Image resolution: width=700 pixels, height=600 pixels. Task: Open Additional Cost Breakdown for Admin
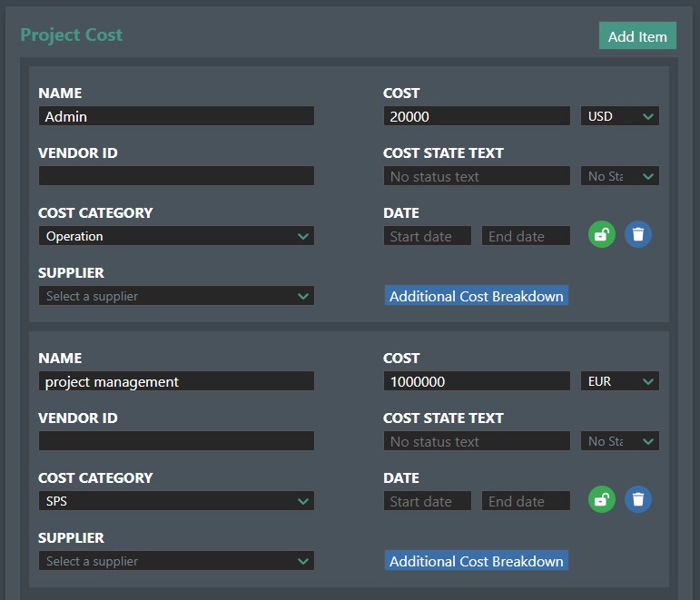pyautogui.click(x=477, y=296)
